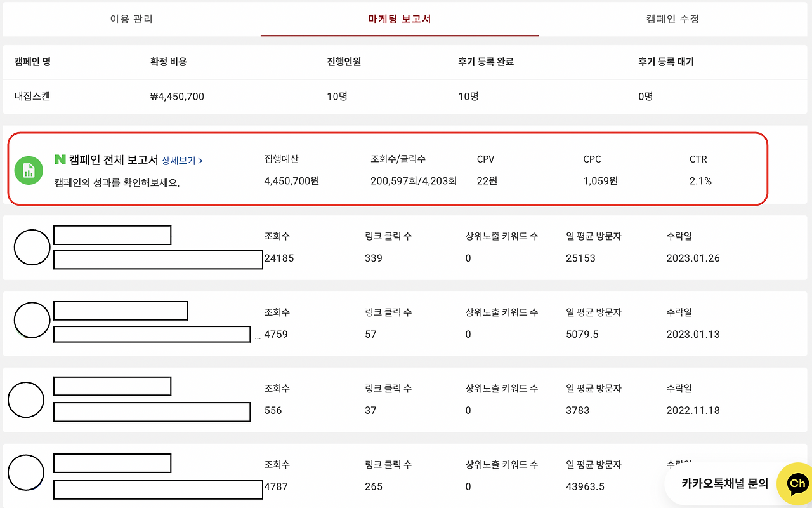Image resolution: width=812 pixels, height=508 pixels.
Task: Select the CPC value 1,059원
Action: (601, 180)
